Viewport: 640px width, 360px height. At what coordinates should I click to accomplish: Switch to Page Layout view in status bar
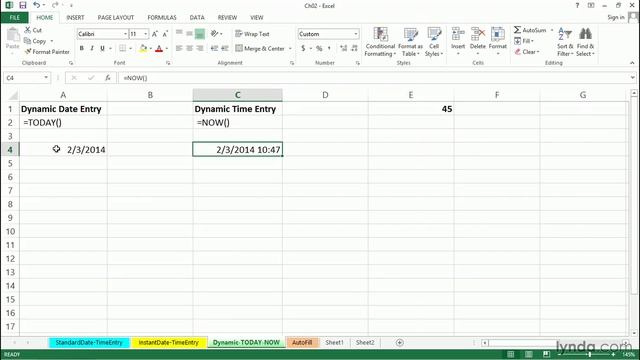[529, 354]
